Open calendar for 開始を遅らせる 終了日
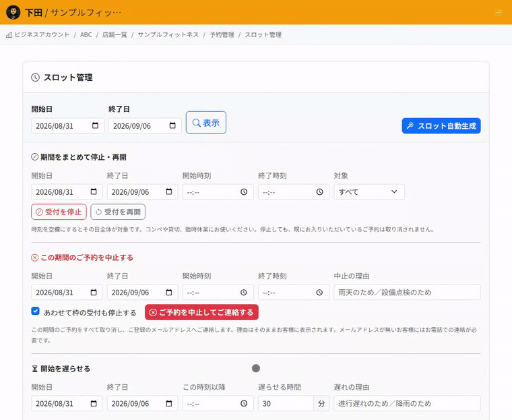 tap(169, 403)
